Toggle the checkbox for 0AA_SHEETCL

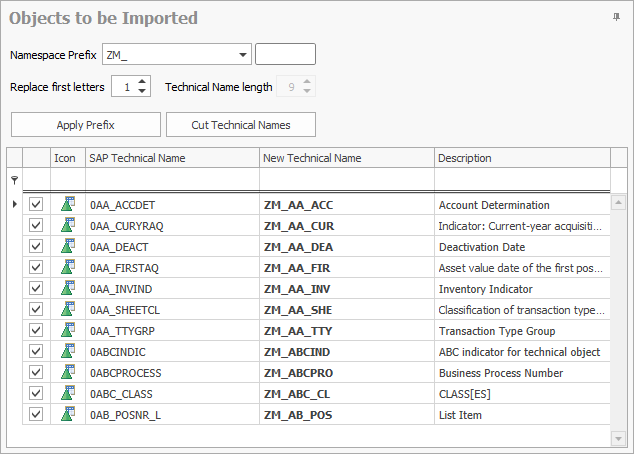tap(37, 310)
